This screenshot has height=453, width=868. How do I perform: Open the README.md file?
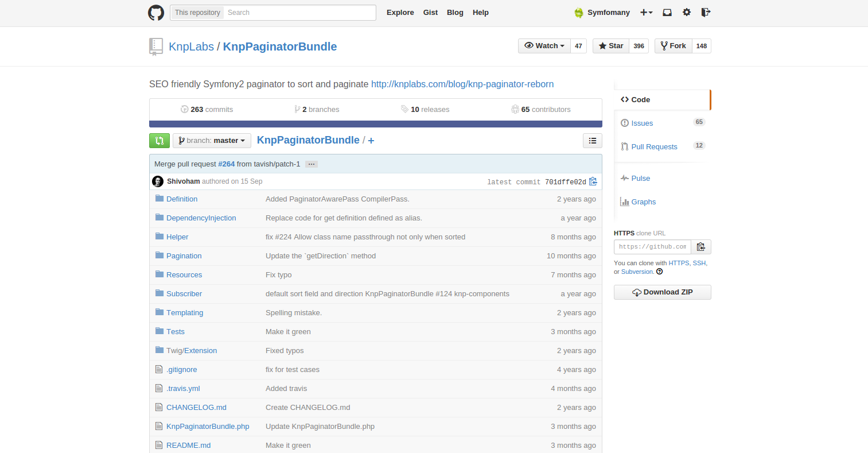(x=188, y=446)
